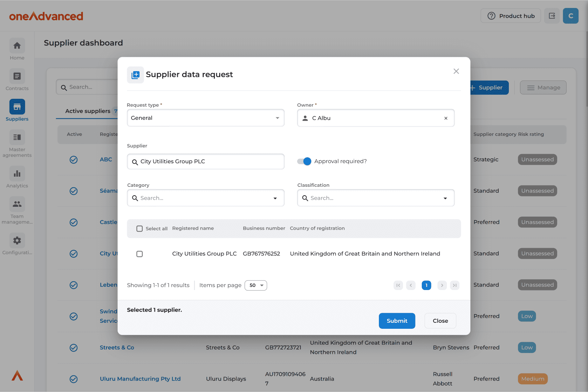588x392 pixels.
Task: Click the Product hub help button
Action: (x=510, y=16)
